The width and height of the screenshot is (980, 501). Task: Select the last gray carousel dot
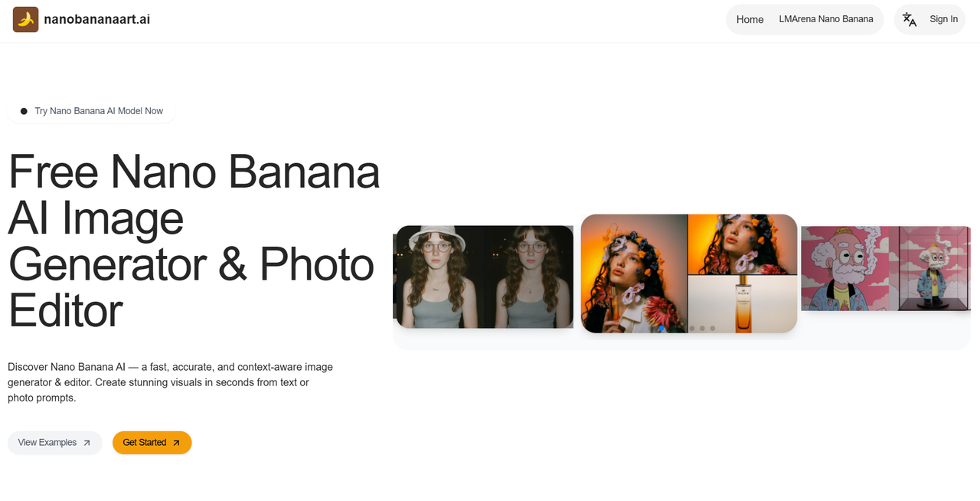point(713,329)
